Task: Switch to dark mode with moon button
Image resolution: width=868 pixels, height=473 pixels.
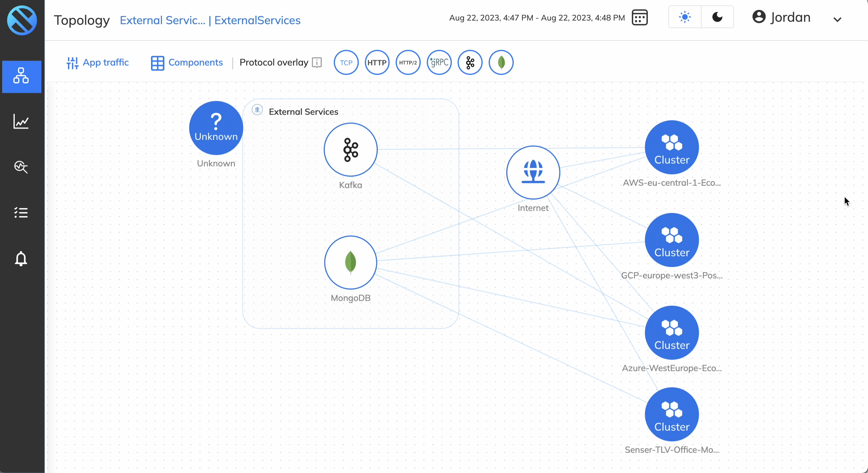Action: pyautogui.click(x=717, y=17)
